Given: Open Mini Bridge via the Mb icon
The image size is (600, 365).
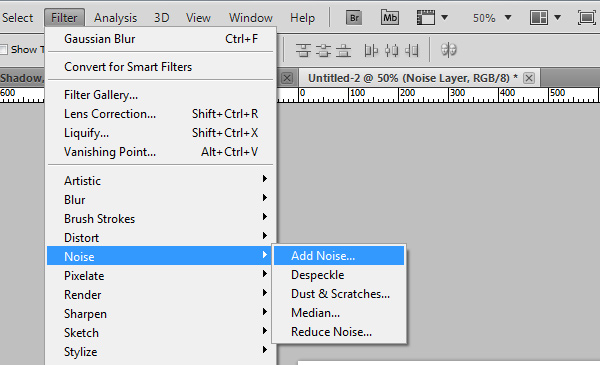Looking at the screenshot, I should (x=390, y=18).
